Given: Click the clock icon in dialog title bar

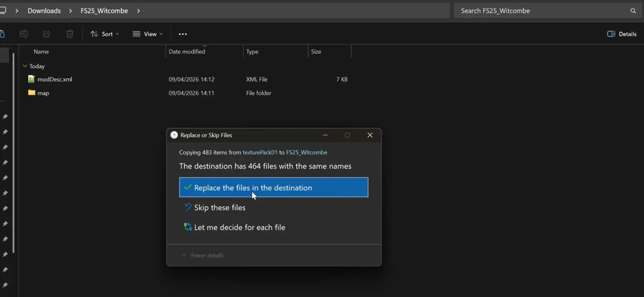Looking at the screenshot, I should pyautogui.click(x=174, y=135).
